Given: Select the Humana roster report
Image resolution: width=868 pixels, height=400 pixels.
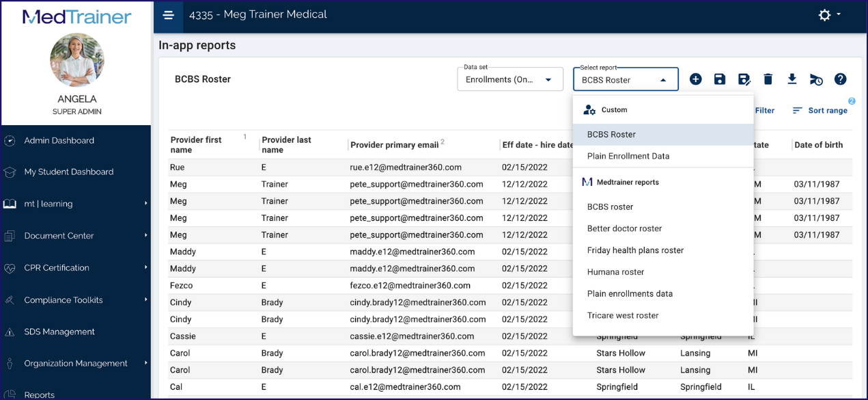Looking at the screenshot, I should click(x=663, y=272).
